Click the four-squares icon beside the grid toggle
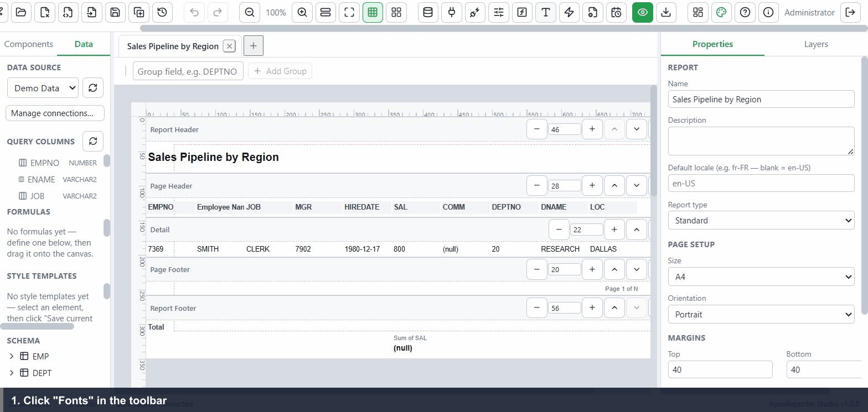 tap(396, 12)
